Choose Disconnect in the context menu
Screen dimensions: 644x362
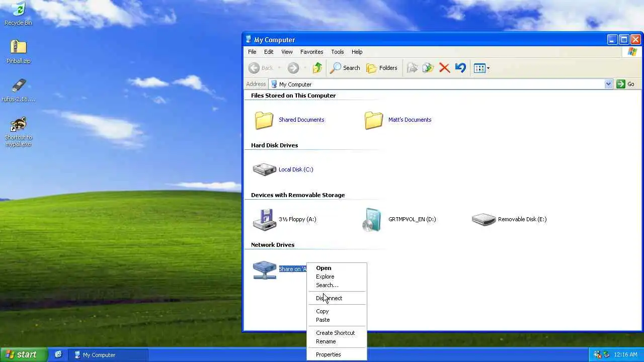pos(337,298)
